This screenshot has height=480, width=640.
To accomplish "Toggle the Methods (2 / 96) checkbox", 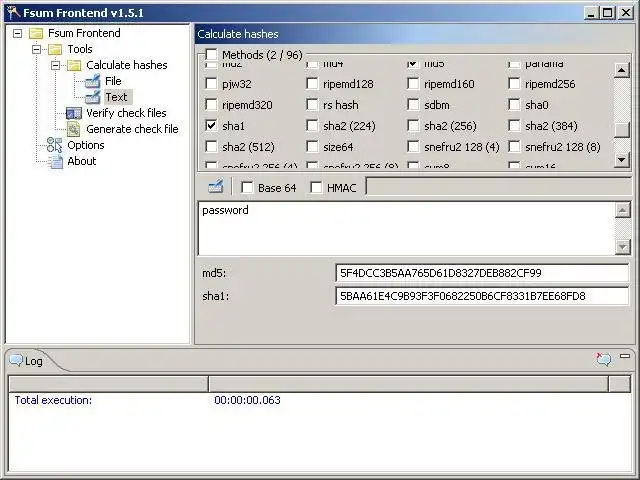I will [x=211, y=54].
